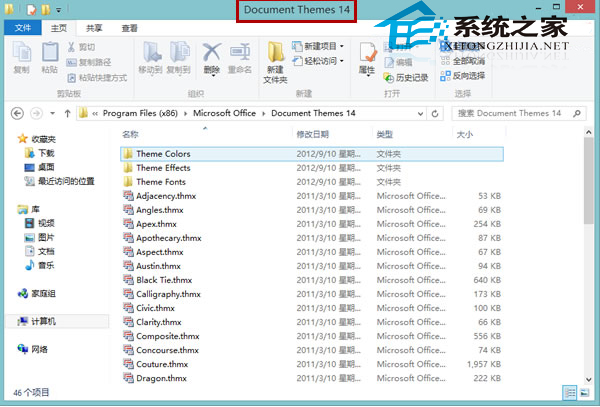The height and width of the screenshot is (407, 600).
Task: Select Network in the navigation pane
Action: tap(33, 349)
